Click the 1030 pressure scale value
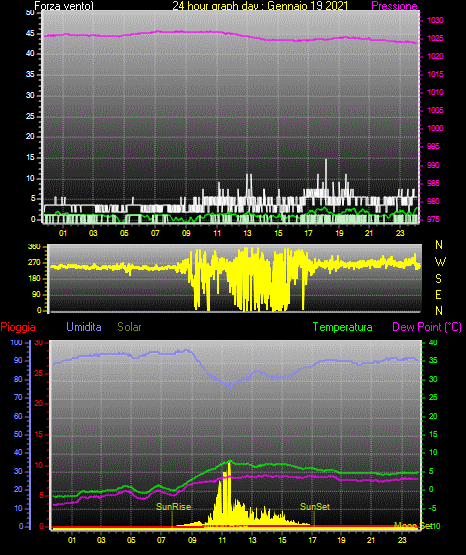Viewport: 466px width, 555px height. click(x=435, y=20)
